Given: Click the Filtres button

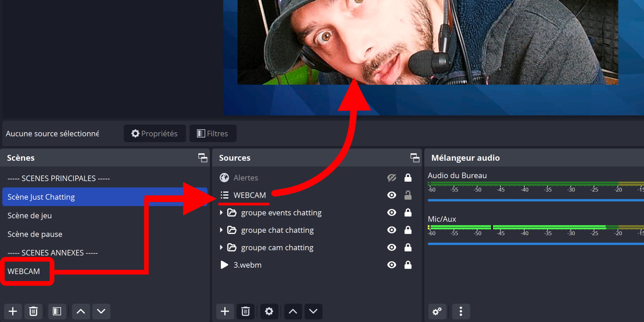Looking at the screenshot, I should click(213, 133).
